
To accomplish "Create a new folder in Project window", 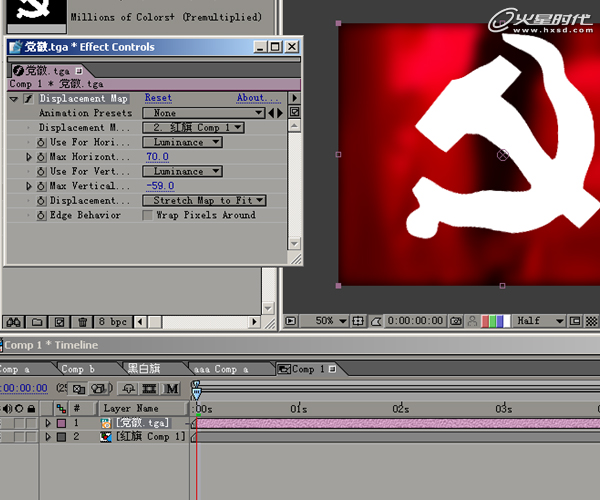I will 37,322.
